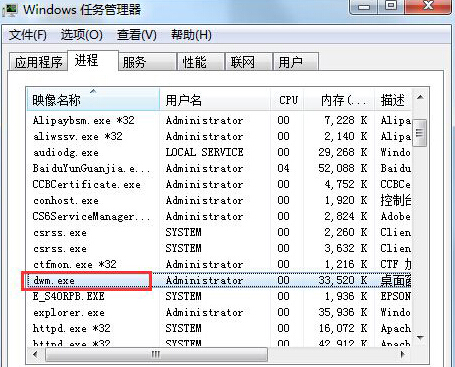Screen dimensions: 455x367
Task: Sort by 映像名称 column header
Action: (x=93, y=99)
